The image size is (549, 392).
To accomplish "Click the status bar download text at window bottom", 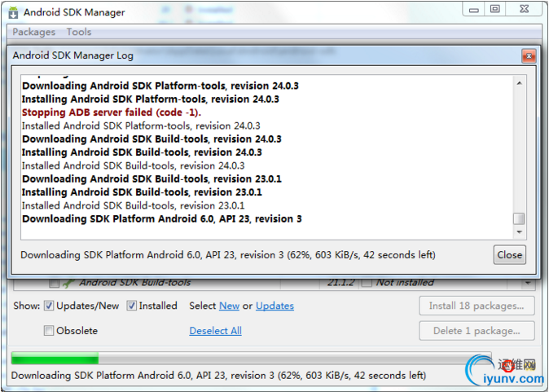I will coord(218,376).
